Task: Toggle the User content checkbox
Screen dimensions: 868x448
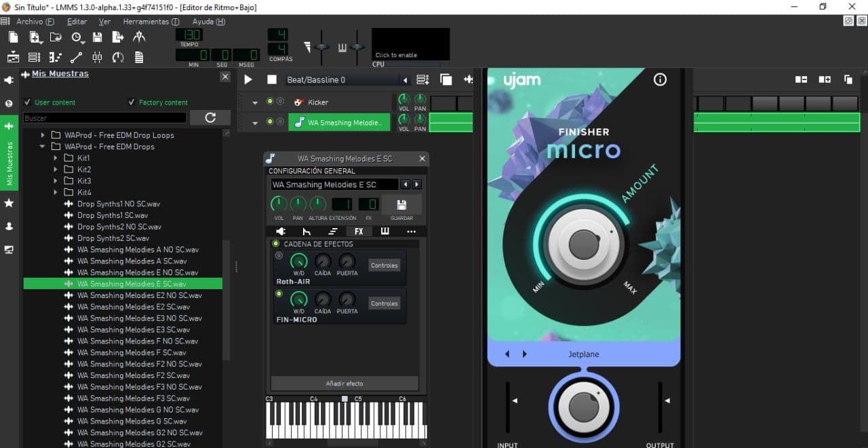Action: click(27, 102)
